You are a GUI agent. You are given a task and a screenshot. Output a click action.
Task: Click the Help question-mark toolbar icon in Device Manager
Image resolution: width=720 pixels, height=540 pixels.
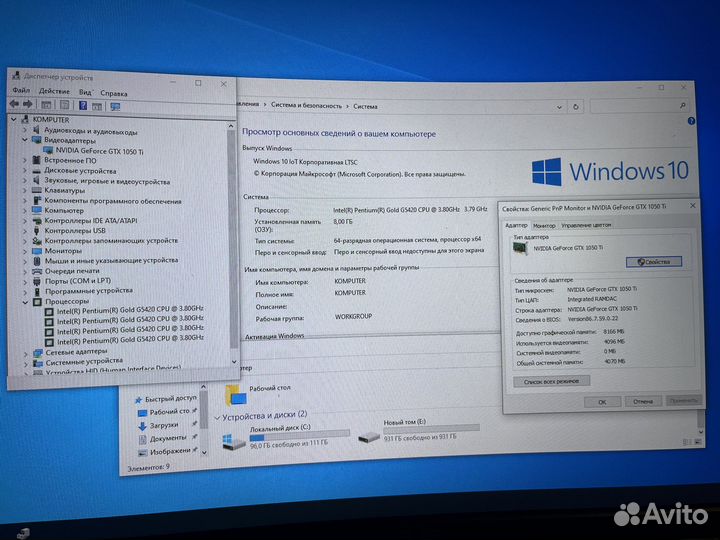[83, 106]
